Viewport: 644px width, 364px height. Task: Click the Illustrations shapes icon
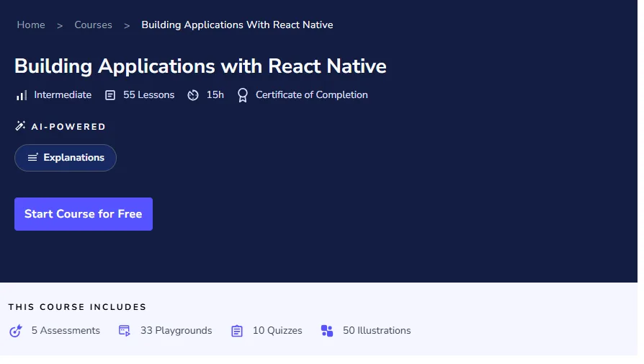(327, 331)
